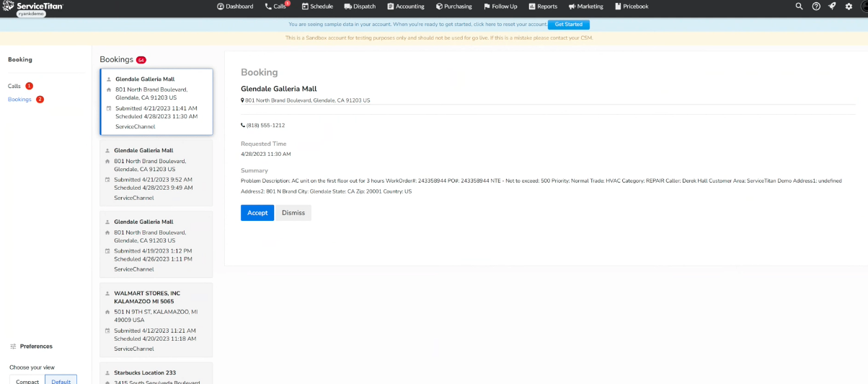Click phone number (818) 555-1212
This screenshot has height=384, width=868.
(x=265, y=125)
